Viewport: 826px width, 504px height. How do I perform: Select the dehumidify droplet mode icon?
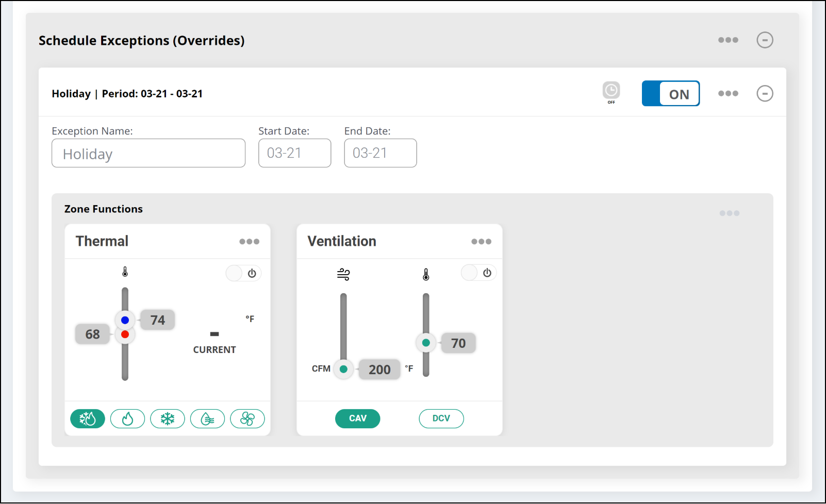[x=207, y=419]
